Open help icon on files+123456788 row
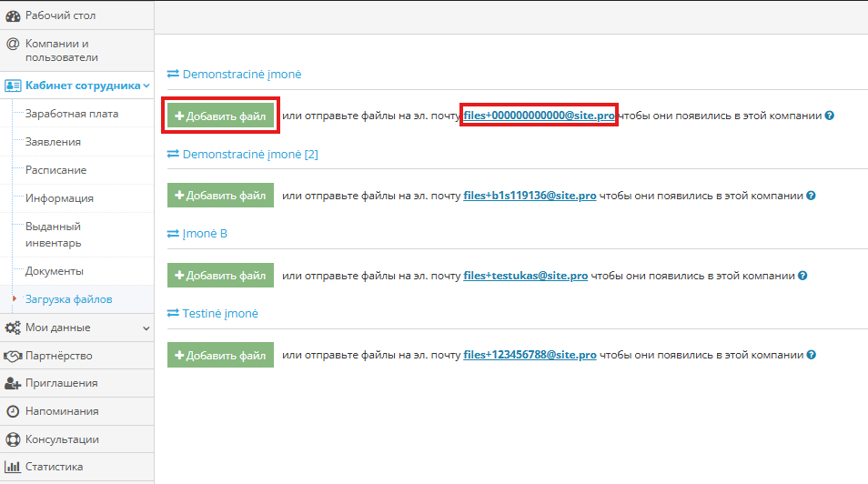This screenshot has width=868, height=484. [812, 355]
